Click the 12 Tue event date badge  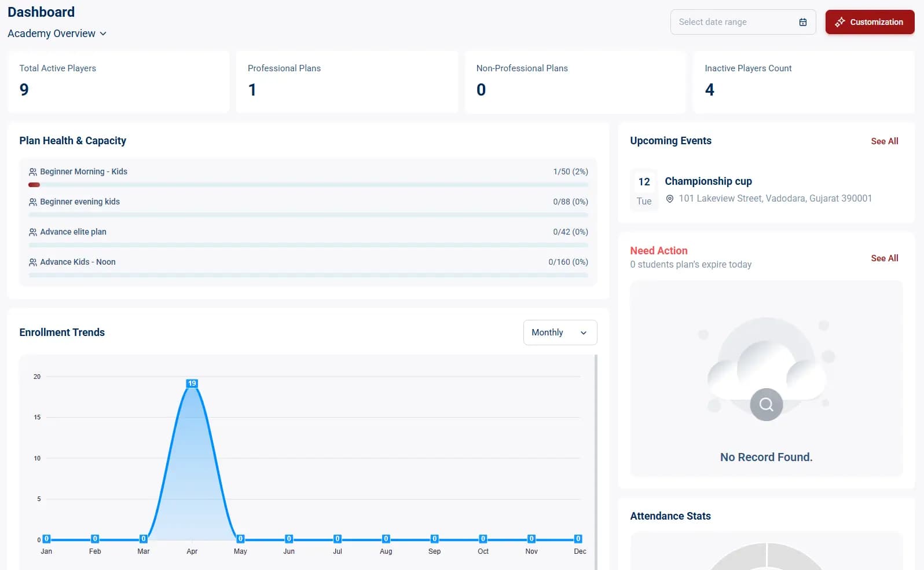[644, 191]
